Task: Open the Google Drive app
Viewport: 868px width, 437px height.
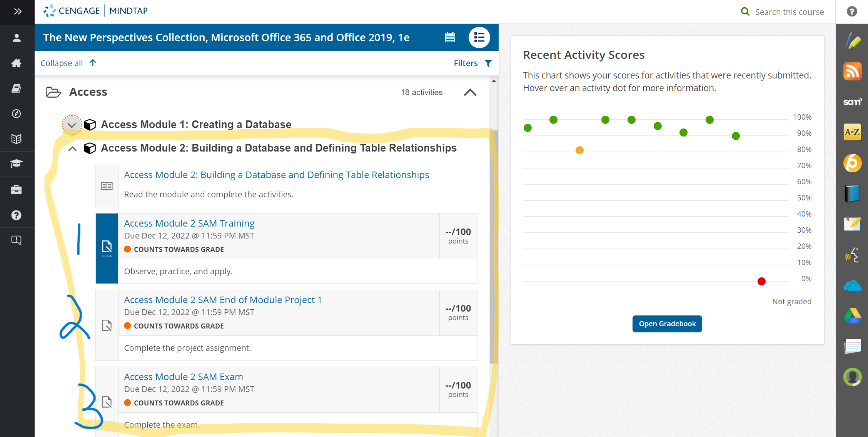Action: click(x=852, y=316)
